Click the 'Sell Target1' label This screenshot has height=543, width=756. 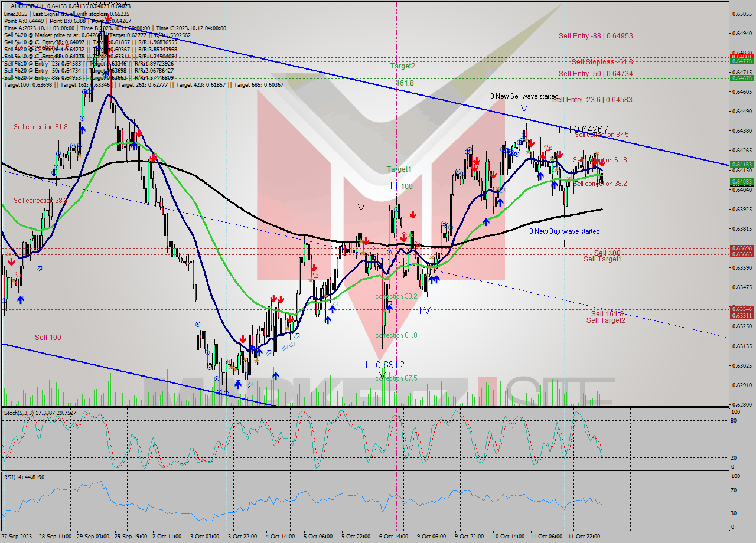point(602,259)
